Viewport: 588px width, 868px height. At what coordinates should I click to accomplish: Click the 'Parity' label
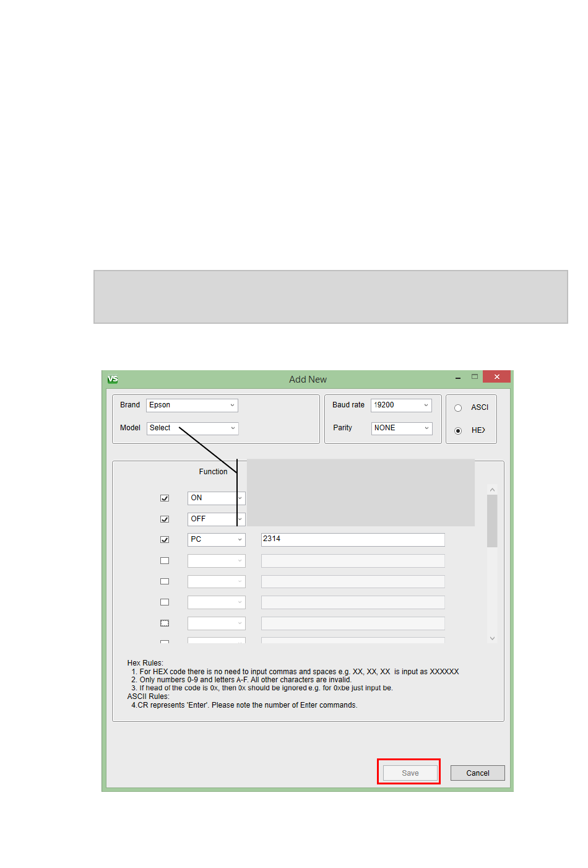(x=342, y=428)
